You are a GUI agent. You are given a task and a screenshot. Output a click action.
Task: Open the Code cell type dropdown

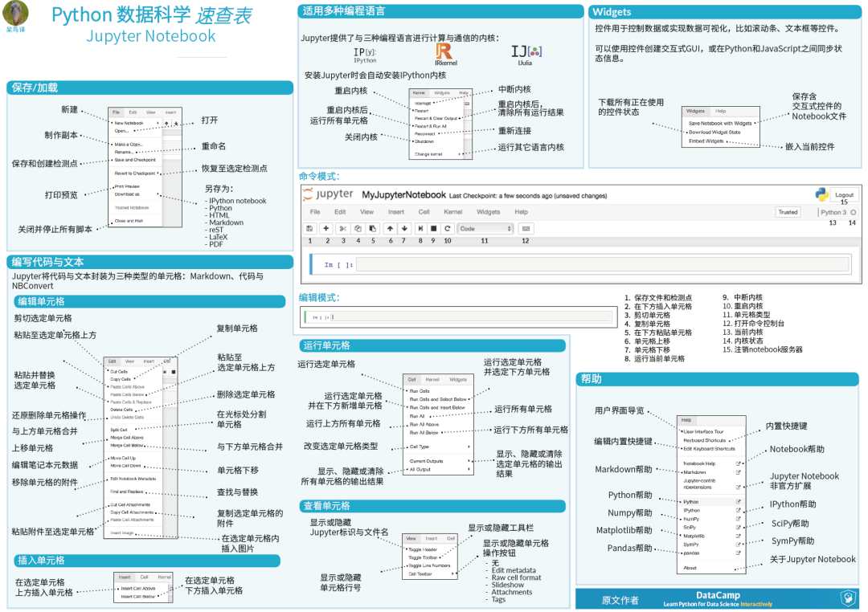pos(485,229)
